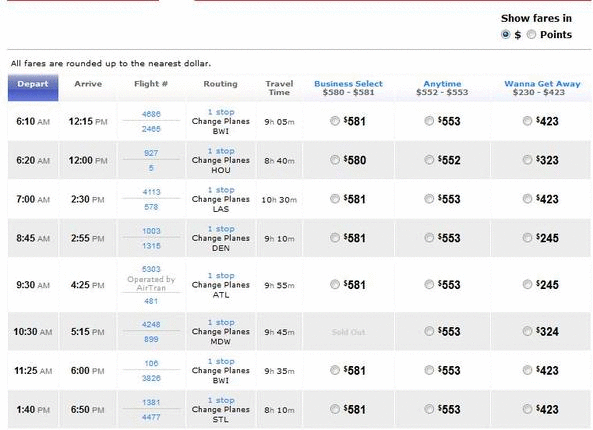Screen dimensions: 593x430
Task: Choose $423 Wanna Get Away for 7:00 AM flight
Action: (527, 199)
